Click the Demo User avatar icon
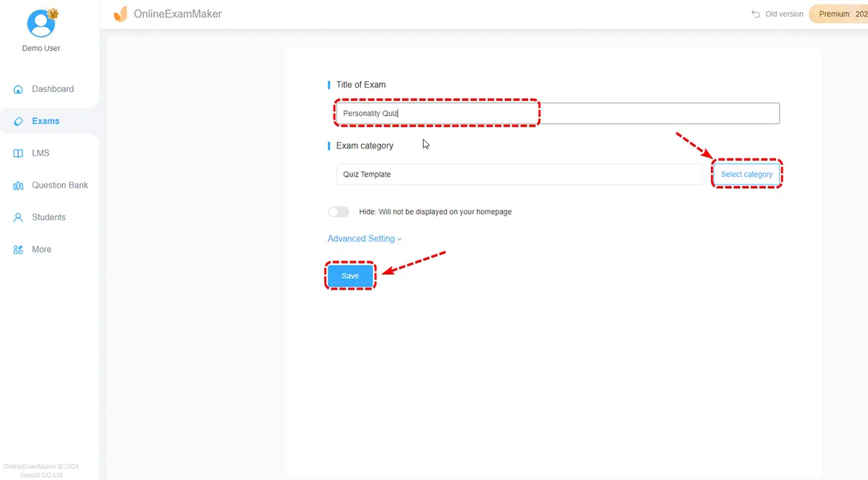The image size is (868, 480). point(41,24)
